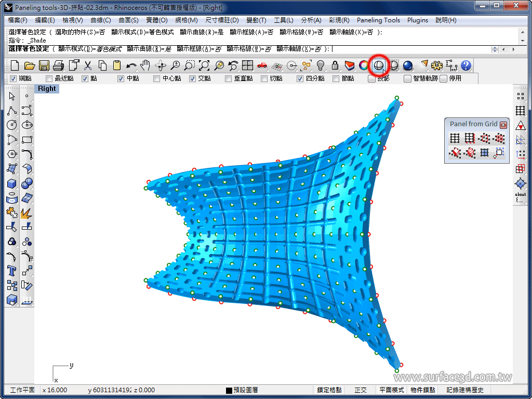The width and height of the screenshot is (532, 399).
Task: Open the Plugins menu
Action: coord(418,20)
